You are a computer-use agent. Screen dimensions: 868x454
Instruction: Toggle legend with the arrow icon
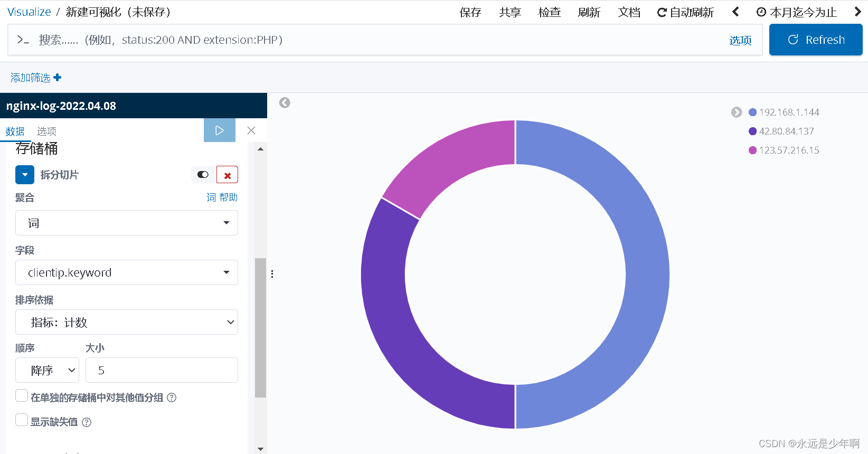[737, 112]
